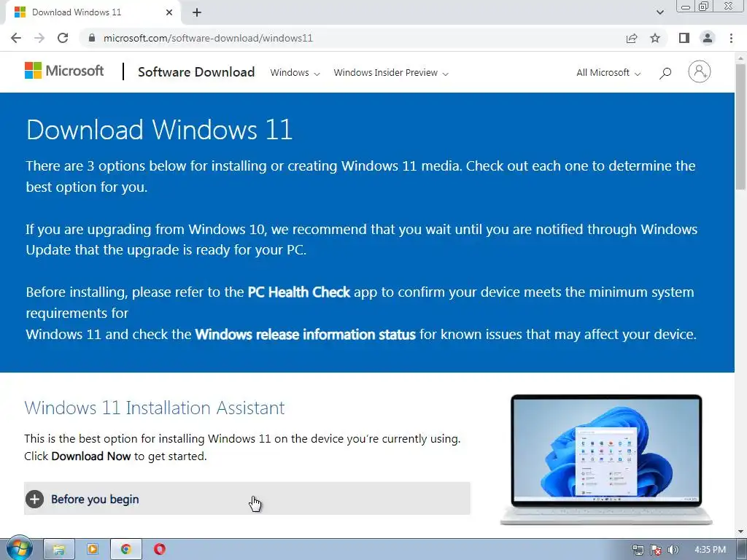The width and height of the screenshot is (747, 560).
Task: Click the Microsoft logo
Action: [64, 71]
